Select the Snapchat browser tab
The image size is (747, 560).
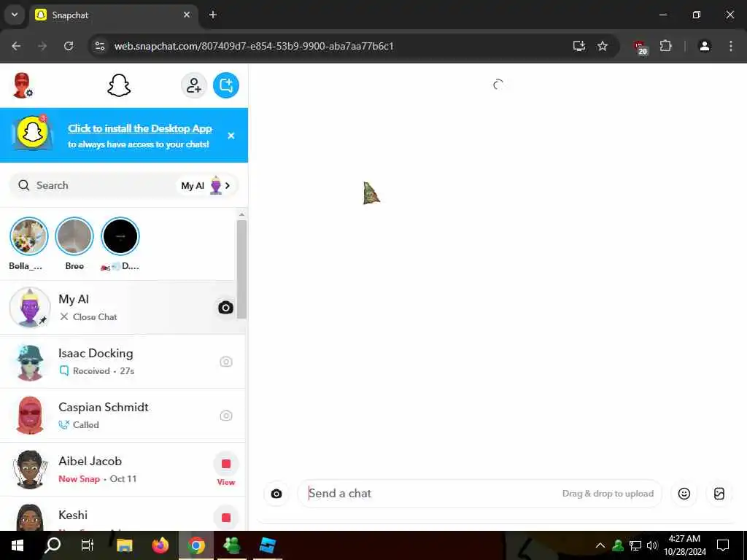tap(113, 15)
